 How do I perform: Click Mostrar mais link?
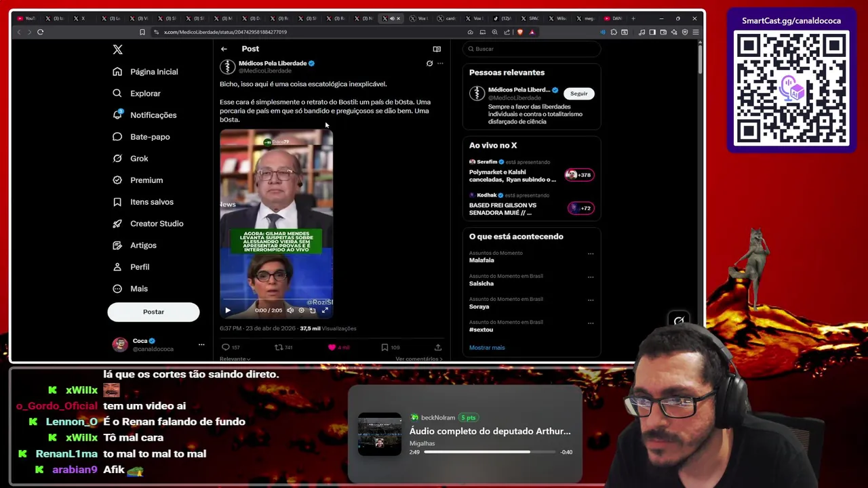[x=487, y=348]
